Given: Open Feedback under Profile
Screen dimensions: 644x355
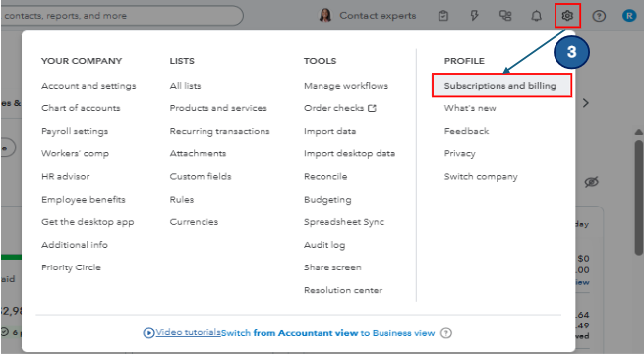Looking at the screenshot, I should [466, 131].
